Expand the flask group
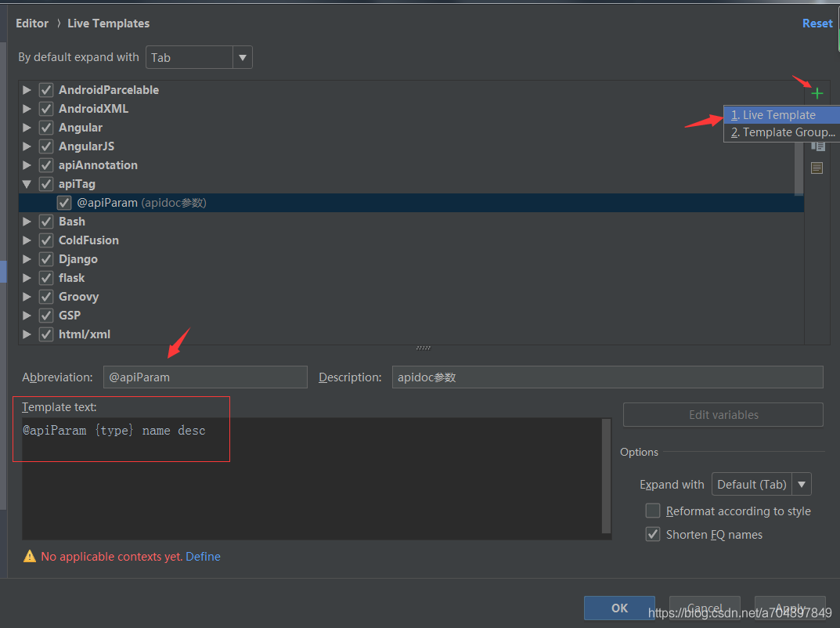The width and height of the screenshot is (840, 628). coord(27,277)
